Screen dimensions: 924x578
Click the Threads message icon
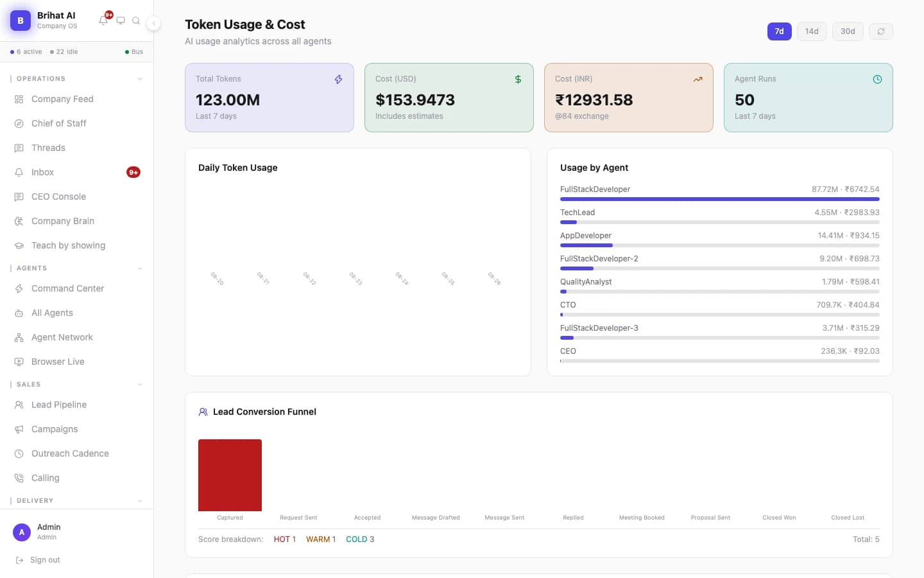[19, 148]
